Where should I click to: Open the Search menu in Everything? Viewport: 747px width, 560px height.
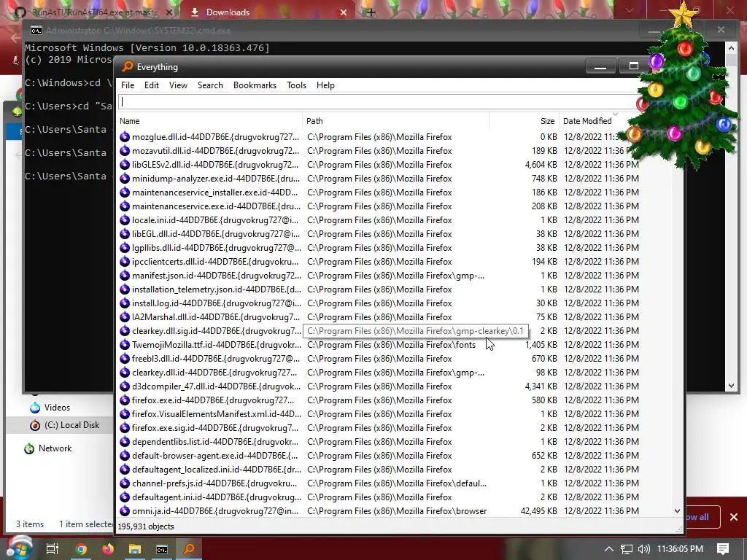[210, 85]
